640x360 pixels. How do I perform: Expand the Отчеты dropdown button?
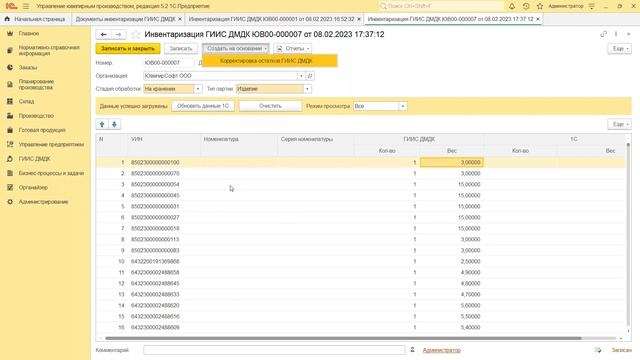point(293,49)
